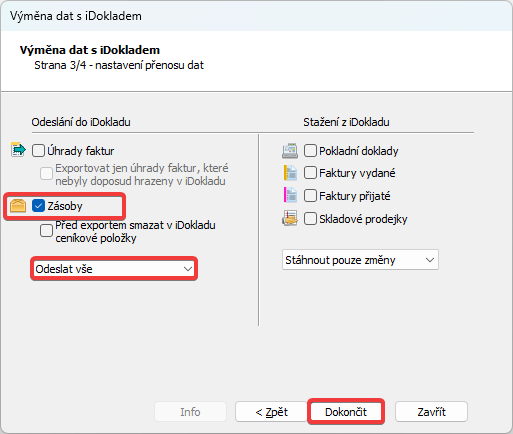The height and width of the screenshot is (434, 513).
Task: Click the arrow of Odeslat vše combo box
Action: 188,269
